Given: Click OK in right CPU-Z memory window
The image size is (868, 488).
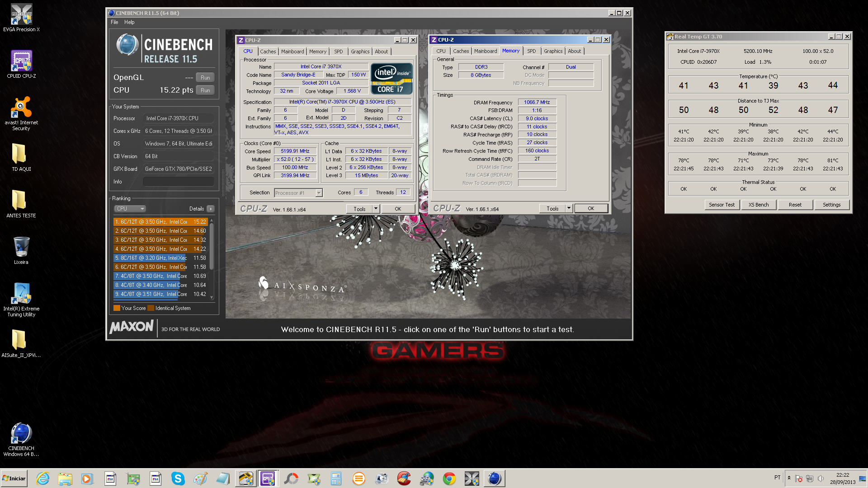Looking at the screenshot, I should pyautogui.click(x=591, y=208).
